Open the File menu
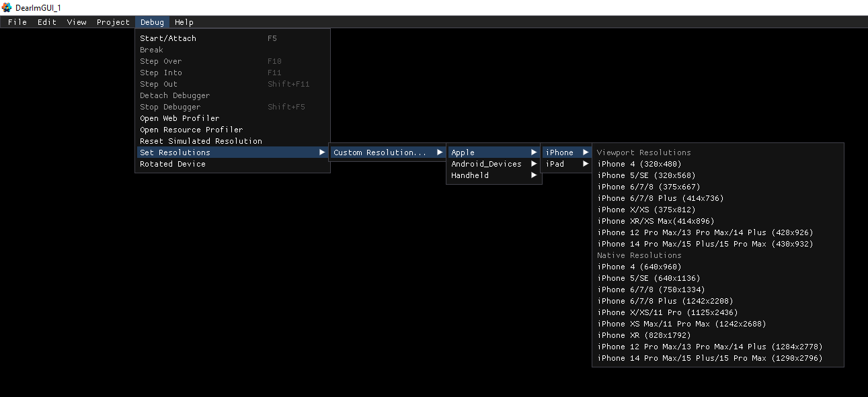The image size is (868, 397). (x=17, y=22)
